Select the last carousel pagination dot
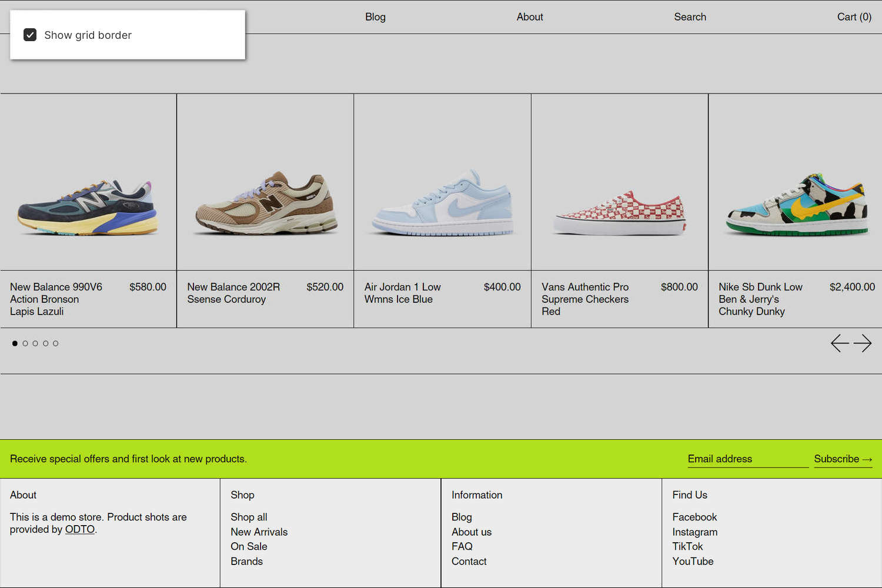The height and width of the screenshot is (588, 882). (x=55, y=343)
